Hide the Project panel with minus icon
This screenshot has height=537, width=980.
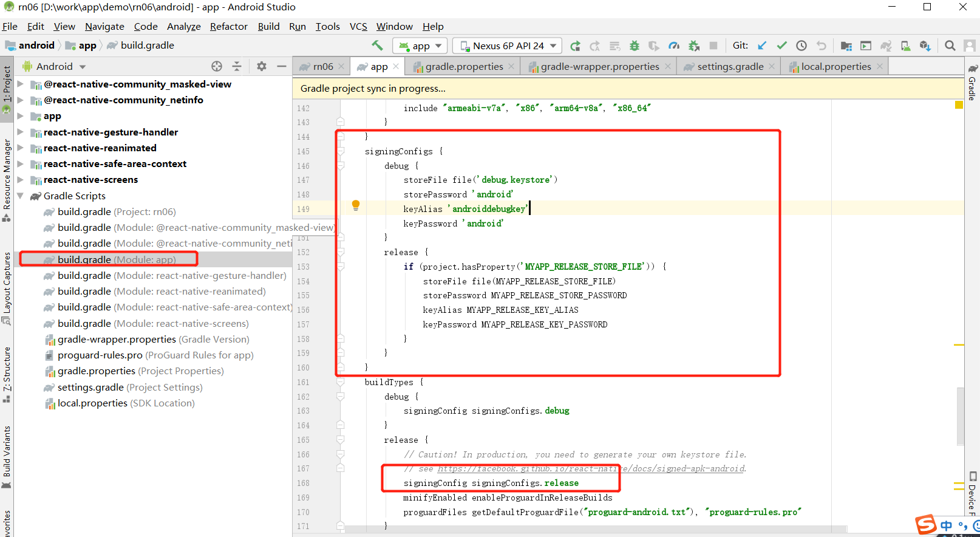[282, 66]
